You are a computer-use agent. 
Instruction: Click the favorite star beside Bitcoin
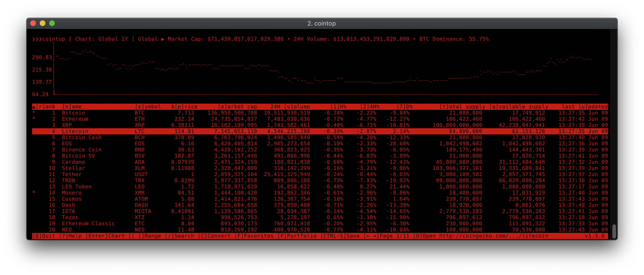pyautogui.click(x=34, y=113)
